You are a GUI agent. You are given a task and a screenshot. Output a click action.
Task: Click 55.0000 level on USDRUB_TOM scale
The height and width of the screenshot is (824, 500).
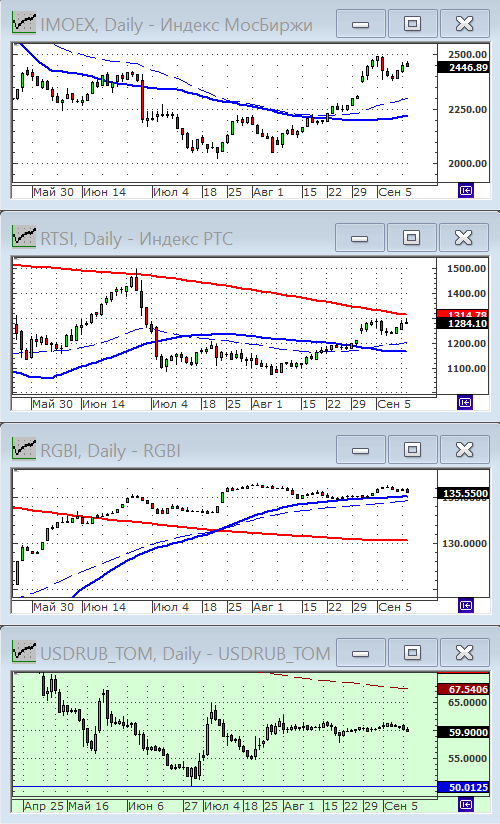click(467, 758)
